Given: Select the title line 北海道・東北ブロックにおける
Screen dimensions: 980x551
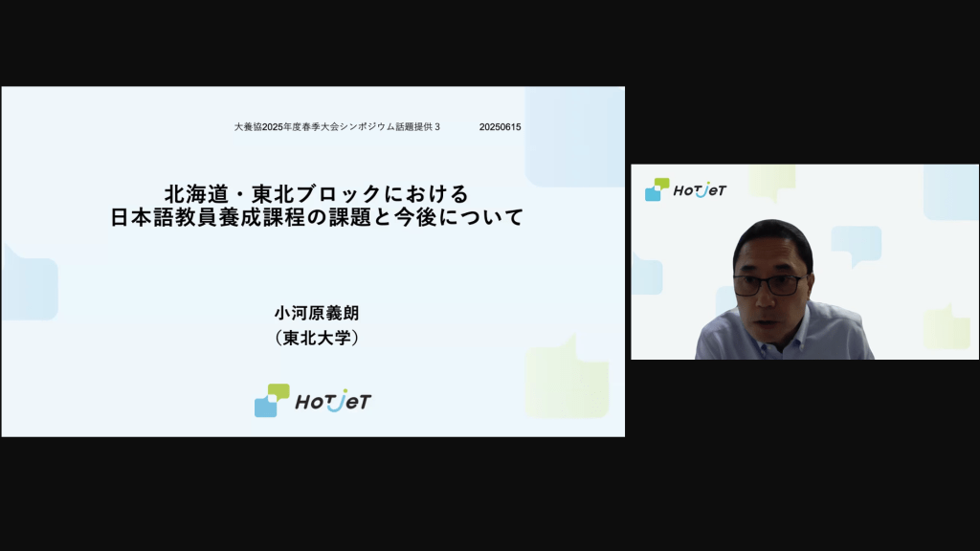Looking at the screenshot, I should [317, 193].
